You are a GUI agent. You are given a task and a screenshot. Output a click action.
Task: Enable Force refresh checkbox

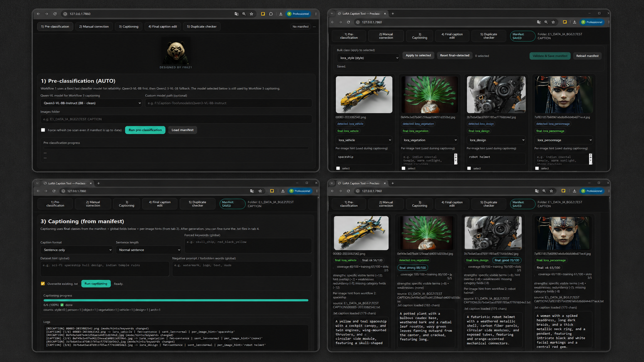[x=43, y=130]
